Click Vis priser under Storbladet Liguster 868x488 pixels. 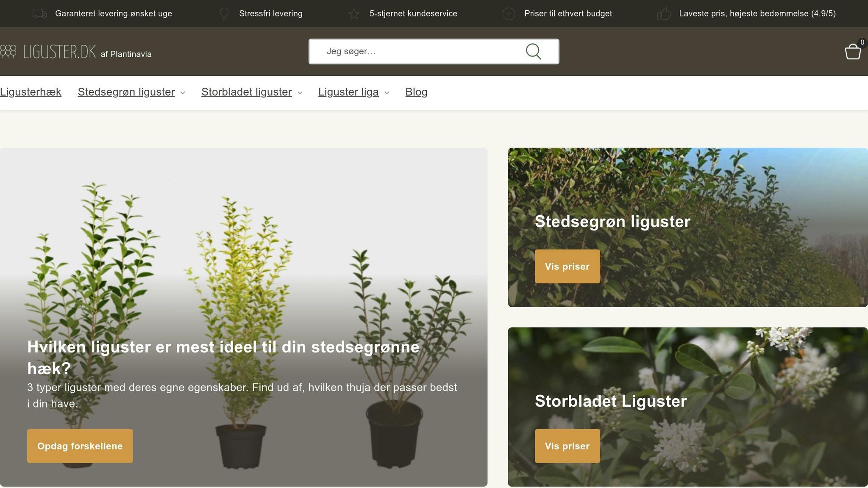(x=567, y=446)
